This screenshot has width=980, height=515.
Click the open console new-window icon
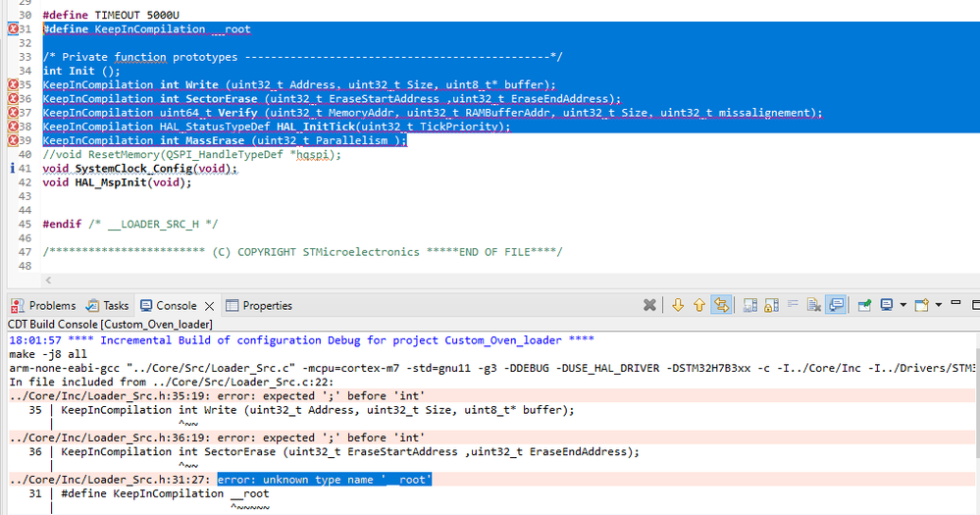pos(921,305)
